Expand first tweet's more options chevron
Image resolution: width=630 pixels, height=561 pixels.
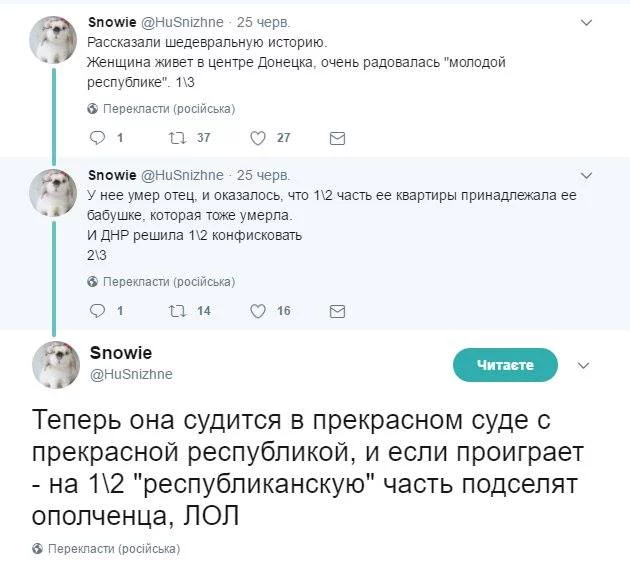click(x=586, y=21)
